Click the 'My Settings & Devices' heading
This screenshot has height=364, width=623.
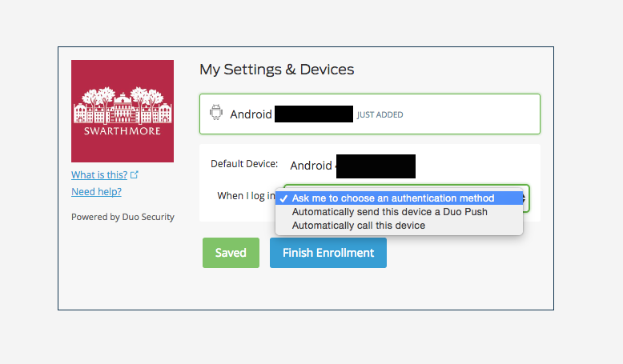(x=277, y=70)
